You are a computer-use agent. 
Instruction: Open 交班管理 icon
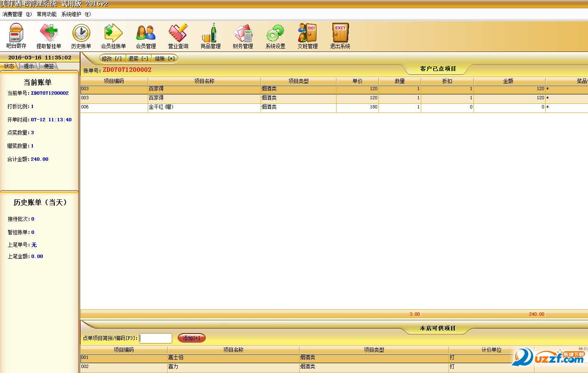tap(307, 36)
